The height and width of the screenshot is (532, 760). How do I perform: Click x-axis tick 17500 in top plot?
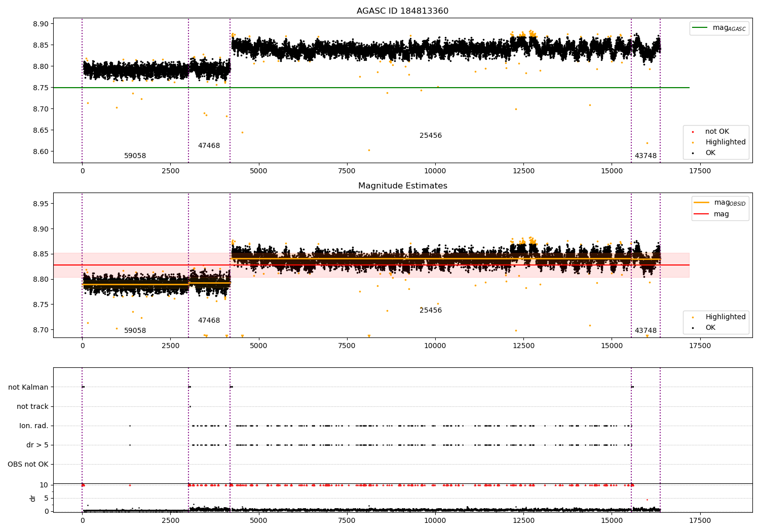pyautogui.click(x=700, y=171)
